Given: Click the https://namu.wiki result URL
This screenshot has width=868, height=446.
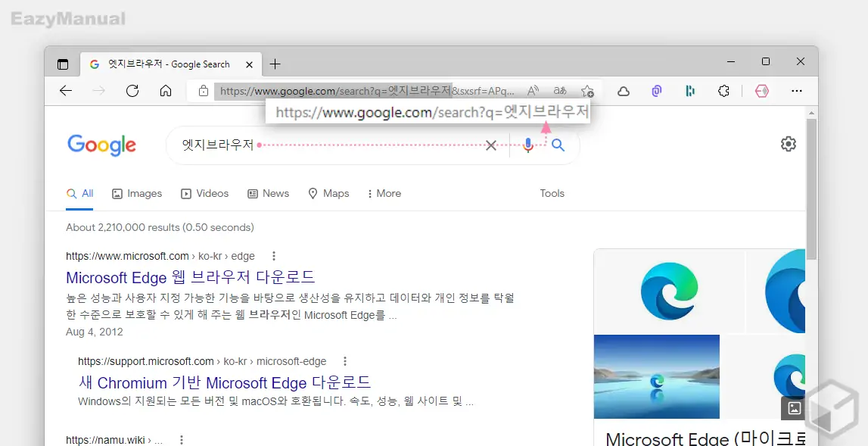Looking at the screenshot, I should (114, 440).
